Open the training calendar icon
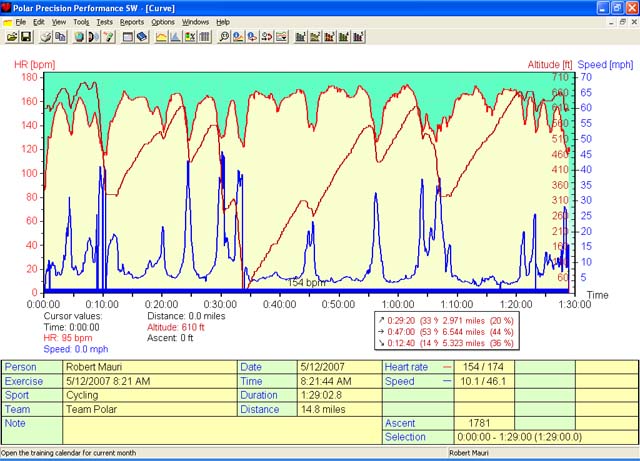 coord(128,37)
